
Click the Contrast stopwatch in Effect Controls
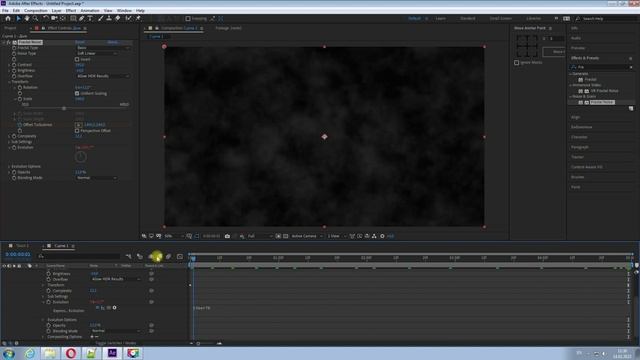14,65
